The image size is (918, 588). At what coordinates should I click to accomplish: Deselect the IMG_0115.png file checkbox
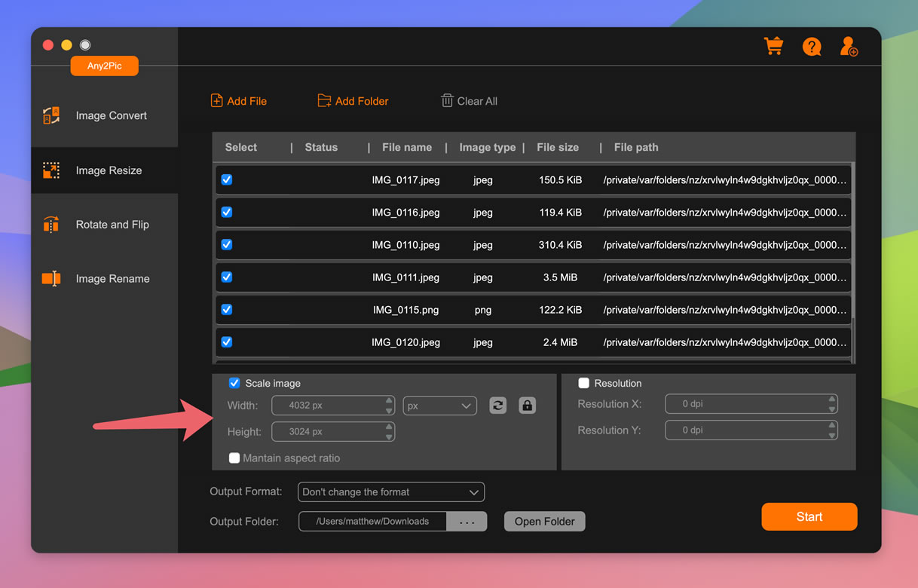tap(227, 310)
